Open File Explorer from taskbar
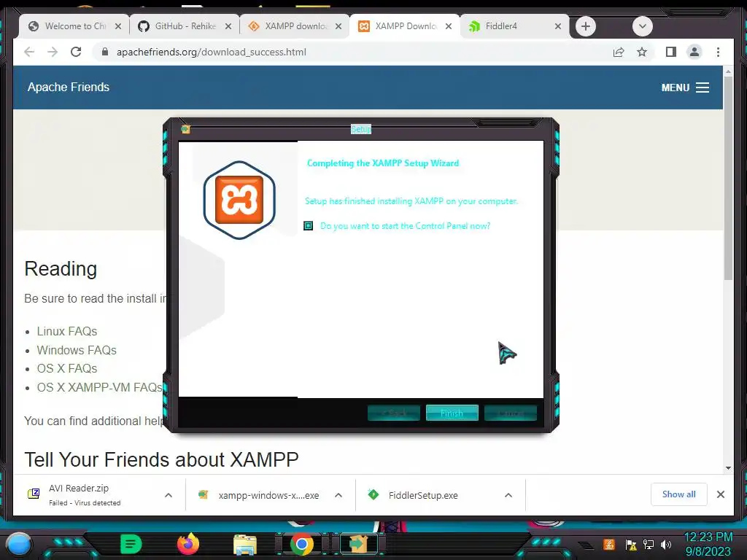 pos(245,544)
